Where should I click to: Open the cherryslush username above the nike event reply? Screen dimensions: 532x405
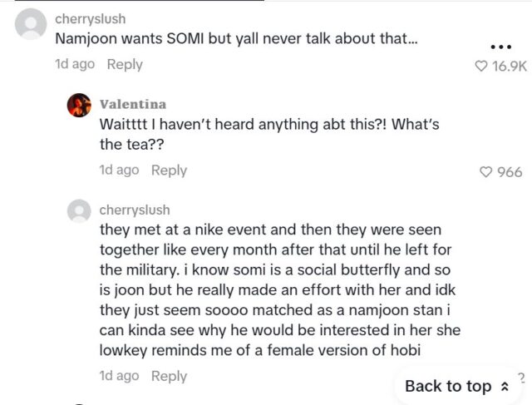[x=134, y=210]
